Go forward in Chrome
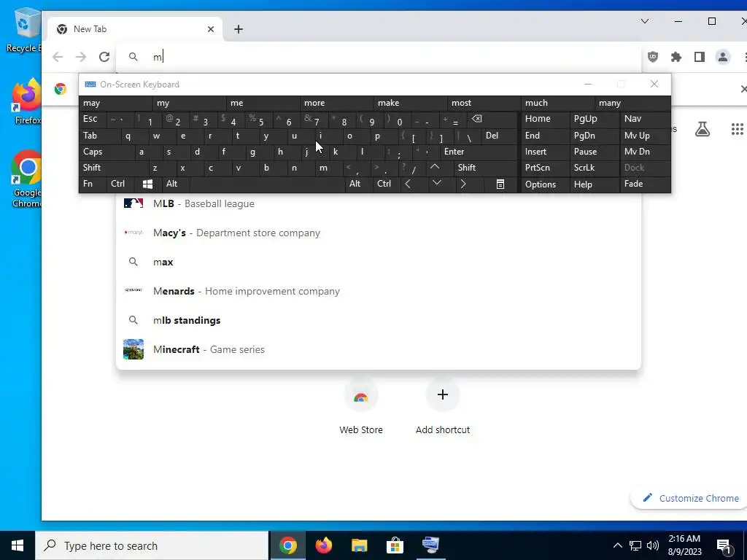Screen dimensions: 747x560 (81, 57)
